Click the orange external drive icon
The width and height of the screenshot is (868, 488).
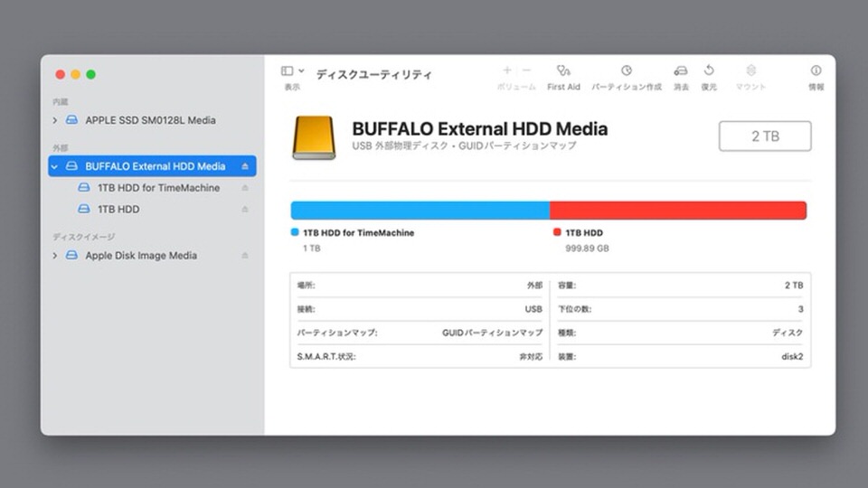coord(314,137)
